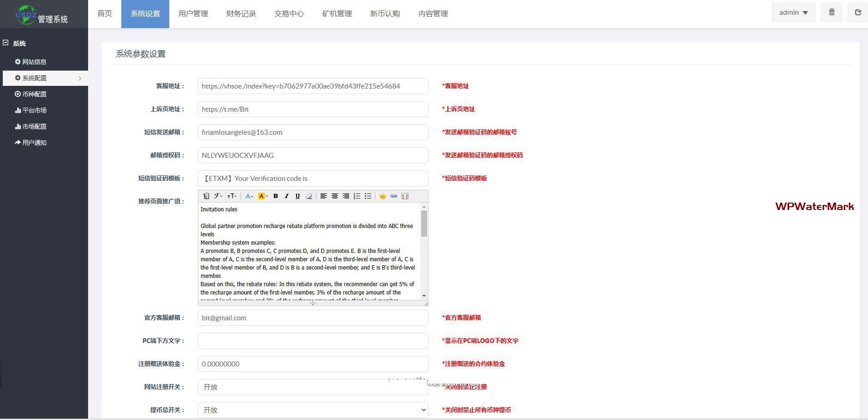Click the 邮箱授权码 input field
868x420 pixels.
pyautogui.click(x=313, y=156)
